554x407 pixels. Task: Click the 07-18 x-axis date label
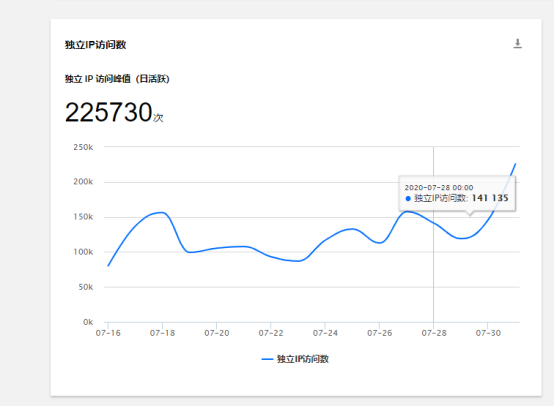coord(162,333)
